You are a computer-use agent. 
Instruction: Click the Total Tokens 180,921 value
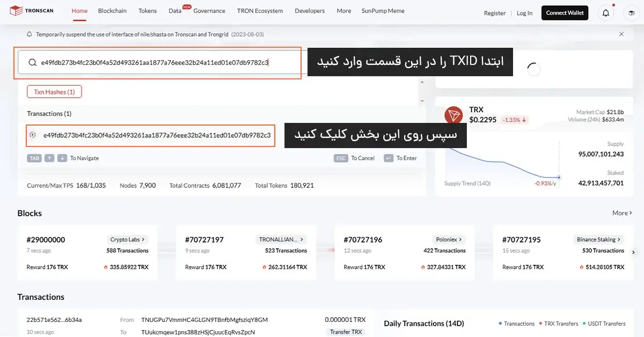coord(302,186)
